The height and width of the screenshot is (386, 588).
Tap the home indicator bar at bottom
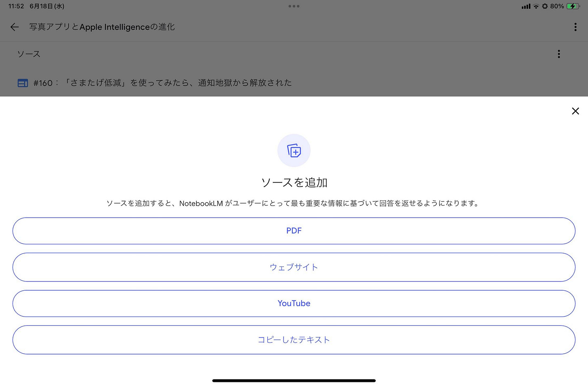[294, 380]
